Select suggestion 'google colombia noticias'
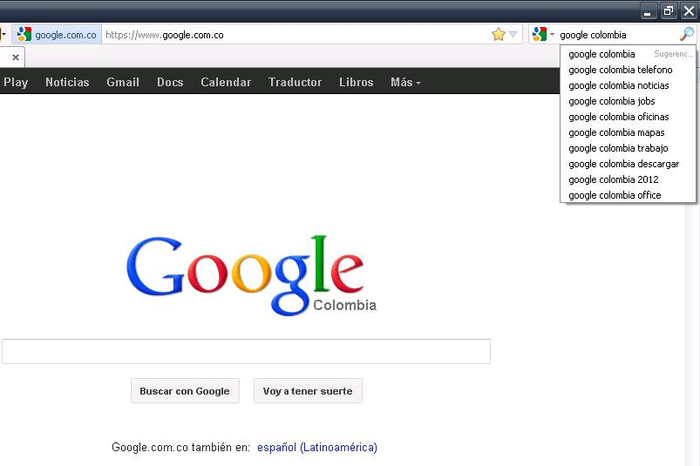700x466 pixels. 628,85
